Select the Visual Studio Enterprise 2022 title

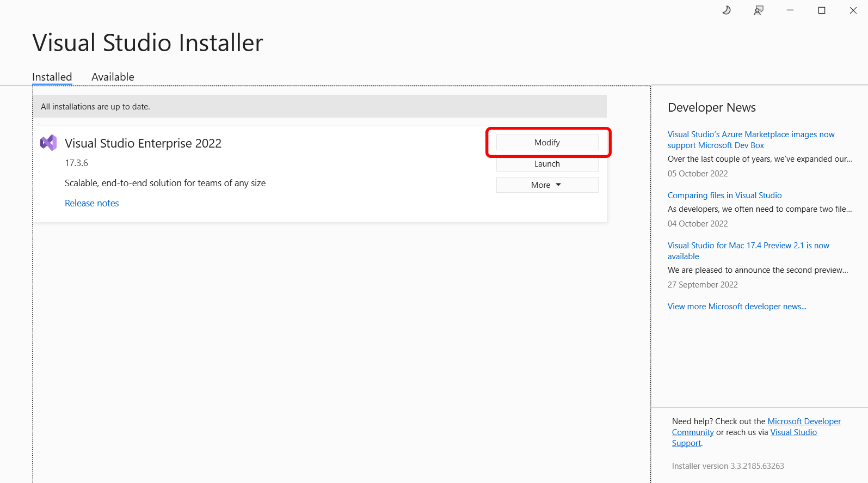[x=143, y=143]
